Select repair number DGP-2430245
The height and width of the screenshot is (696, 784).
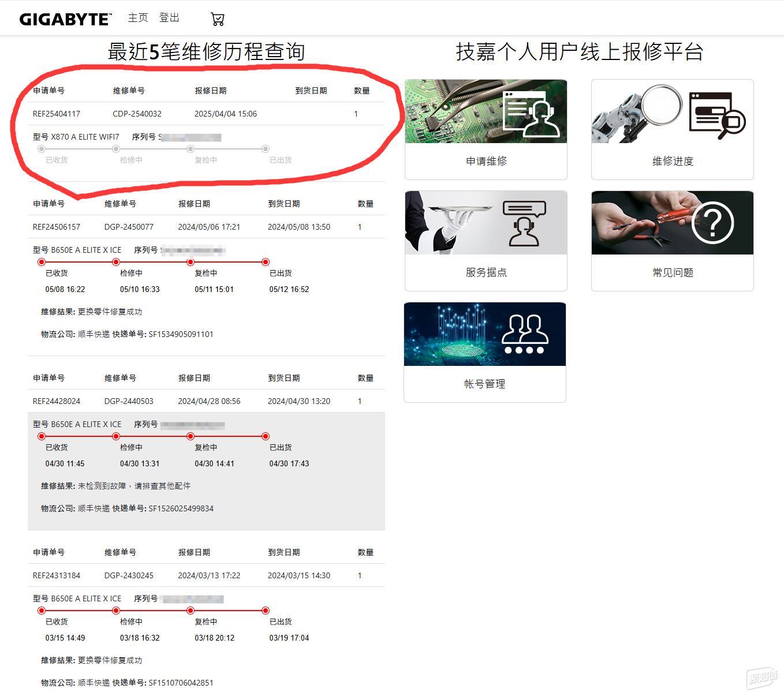(x=129, y=575)
